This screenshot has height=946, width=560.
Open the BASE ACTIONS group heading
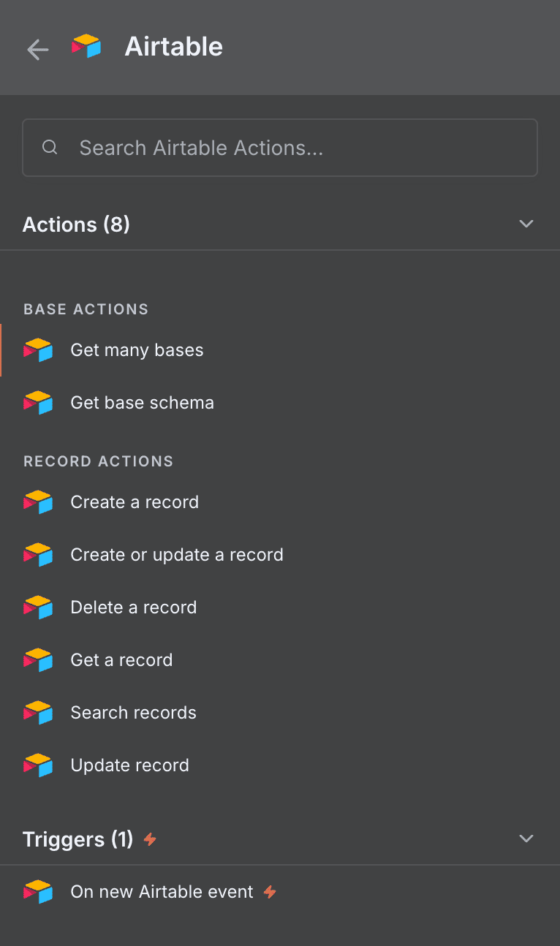click(x=86, y=309)
